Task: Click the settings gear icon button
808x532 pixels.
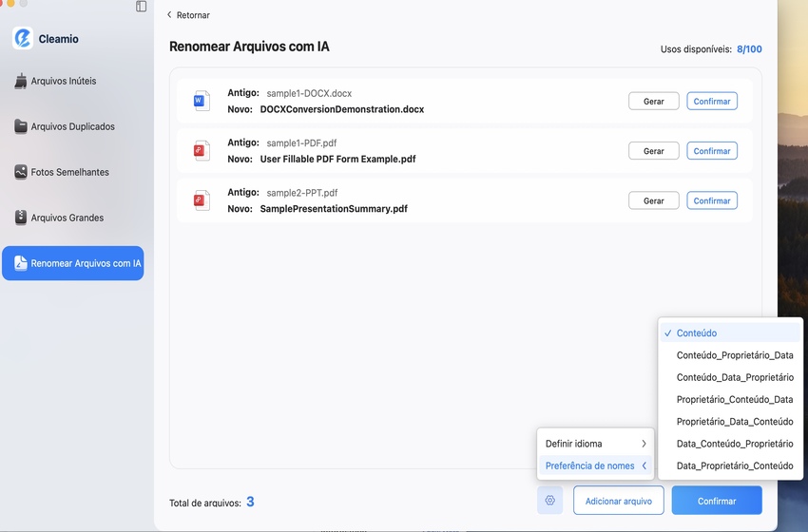Action: coord(550,501)
